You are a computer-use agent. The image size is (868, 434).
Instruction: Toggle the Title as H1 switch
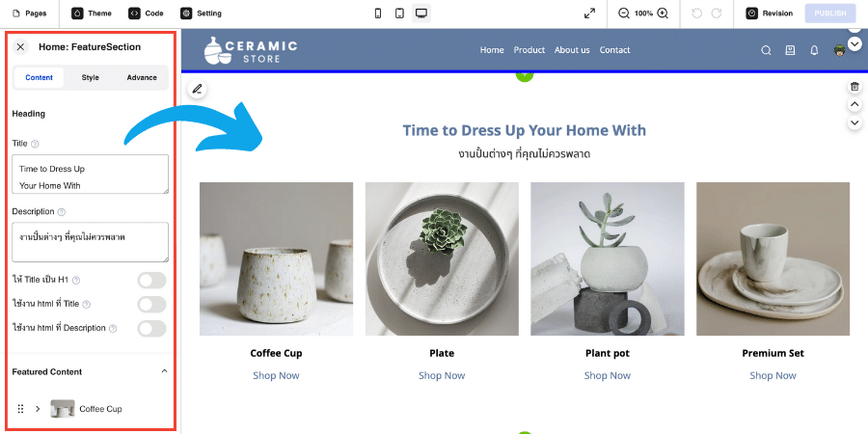(151, 280)
